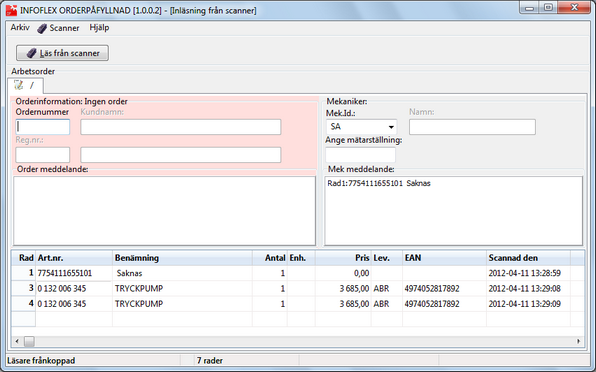
Task: Click the Antal cell of the Saknas row
Action: [x=270, y=273]
